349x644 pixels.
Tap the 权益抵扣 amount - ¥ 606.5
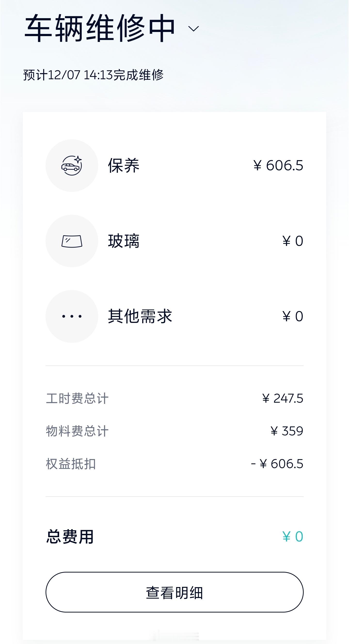point(277,464)
